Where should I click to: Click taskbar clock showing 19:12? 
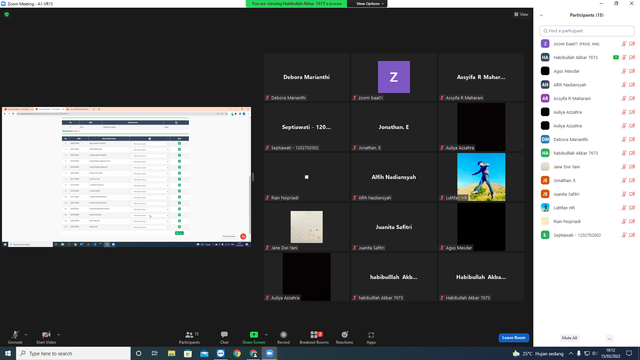[x=611, y=353]
